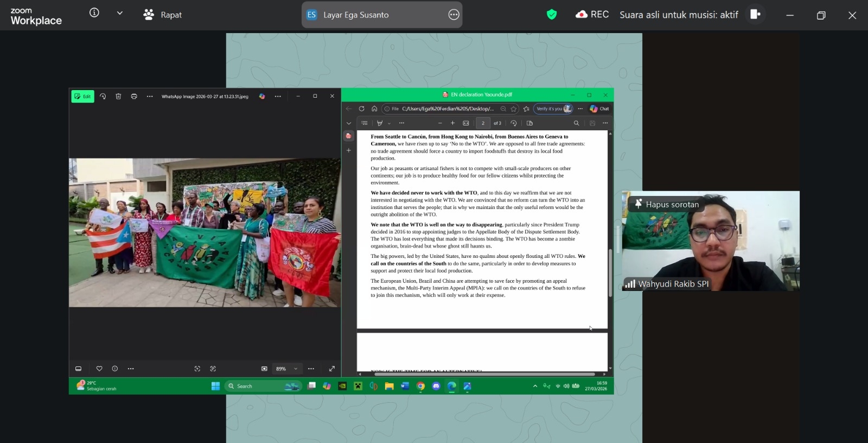Click the print icon in Photos toolbar
This screenshot has width=868, height=443.
[134, 97]
